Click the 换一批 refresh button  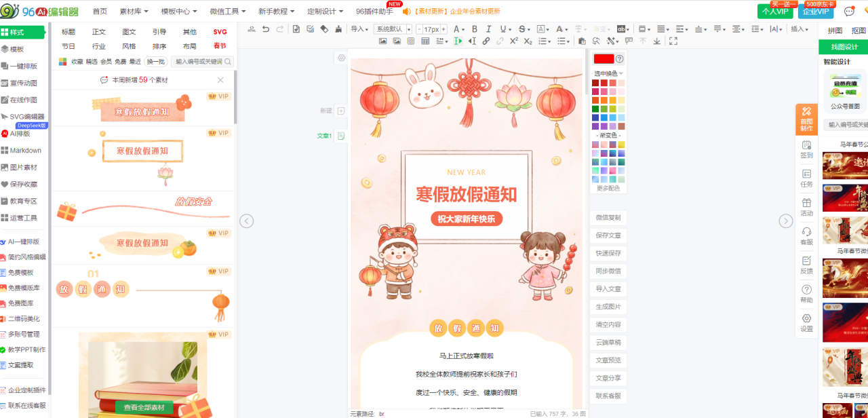[156, 62]
